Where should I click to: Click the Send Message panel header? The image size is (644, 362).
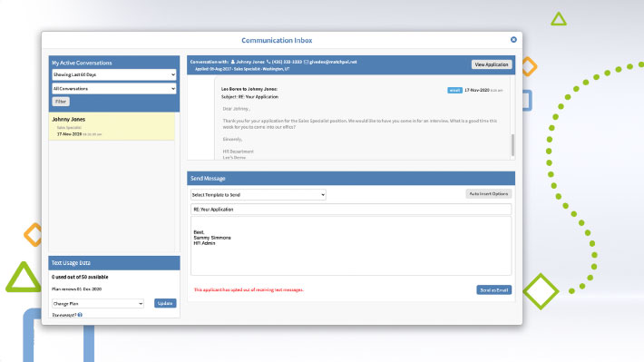[351, 179]
